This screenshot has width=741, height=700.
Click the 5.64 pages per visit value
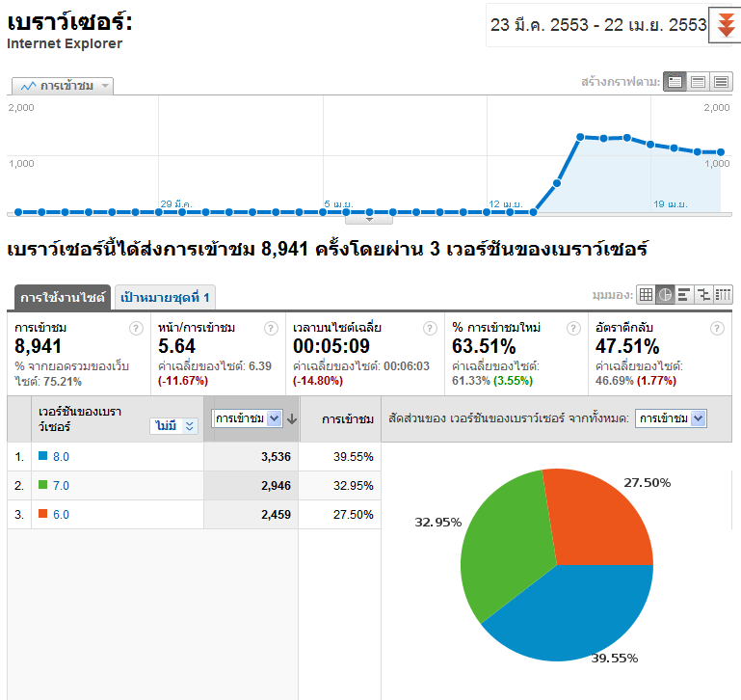coord(176,346)
